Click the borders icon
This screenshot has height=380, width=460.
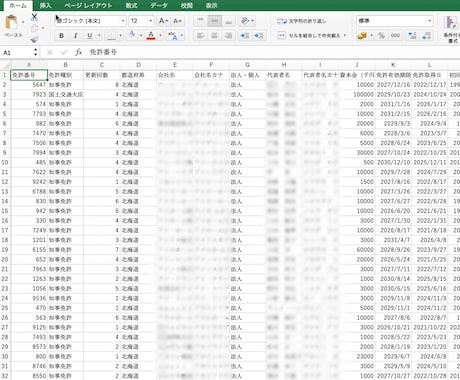[x=111, y=35]
